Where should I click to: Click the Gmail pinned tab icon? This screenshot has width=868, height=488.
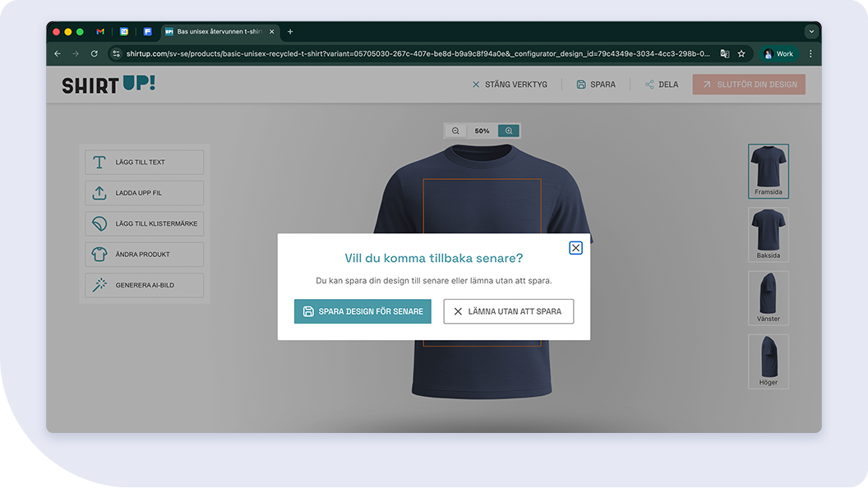[x=100, y=31]
